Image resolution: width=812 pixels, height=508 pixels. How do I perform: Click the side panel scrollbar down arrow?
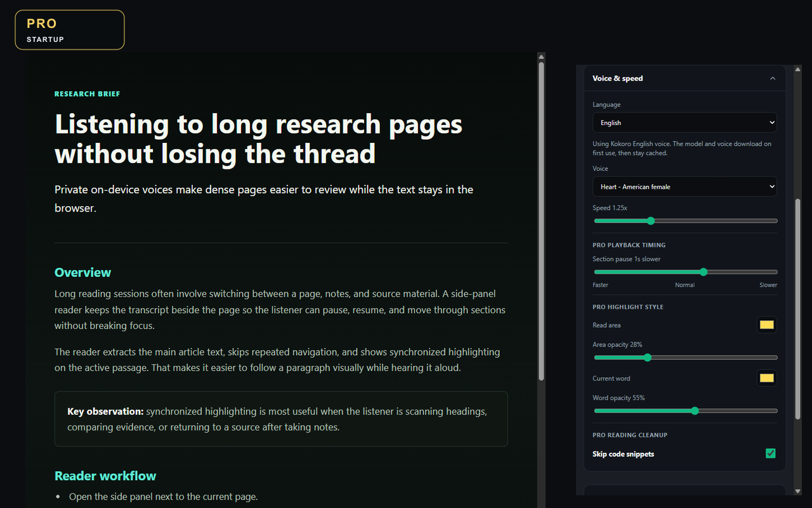(x=797, y=490)
